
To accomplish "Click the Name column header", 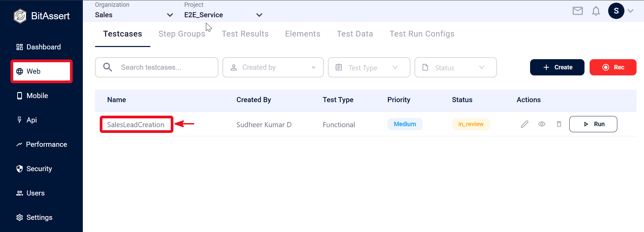I will point(117,100).
